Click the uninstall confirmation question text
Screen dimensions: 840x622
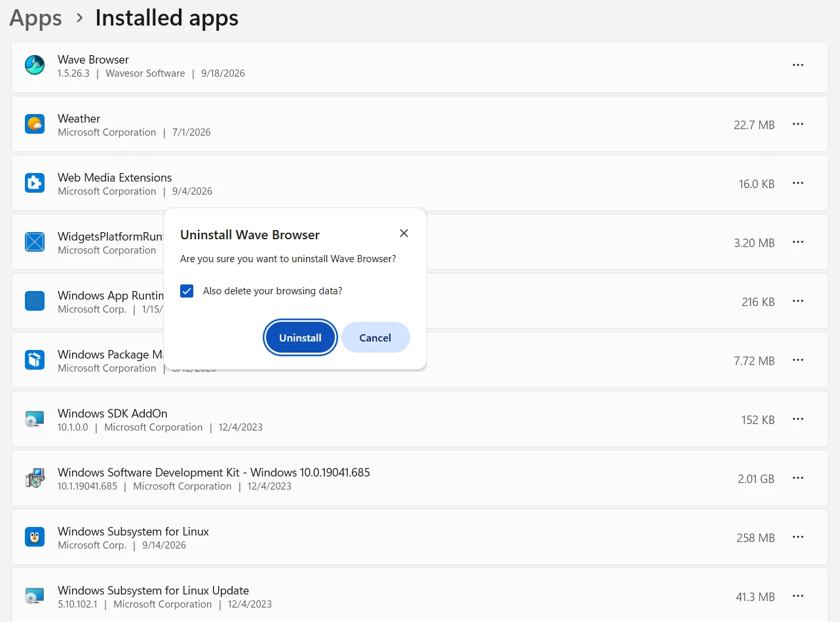[288, 259]
